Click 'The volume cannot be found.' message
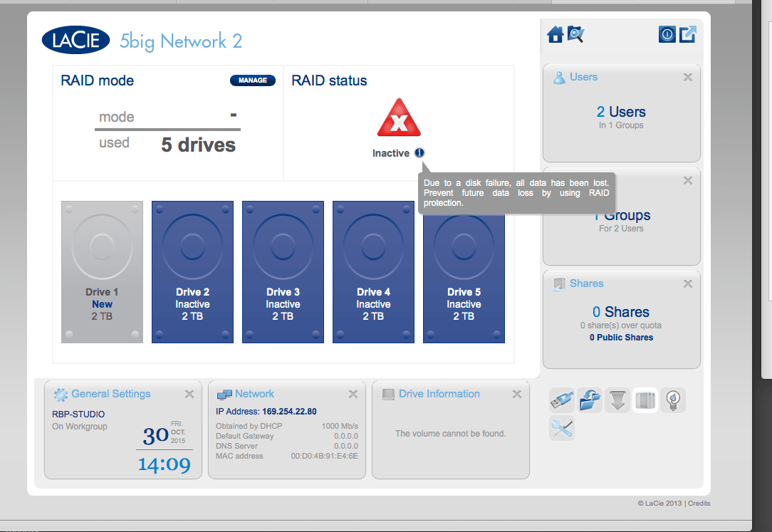The width and height of the screenshot is (772, 532). (451, 434)
